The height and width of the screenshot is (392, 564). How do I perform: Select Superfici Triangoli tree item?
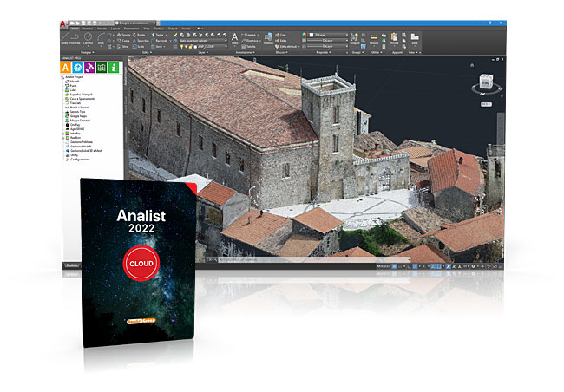(x=81, y=95)
